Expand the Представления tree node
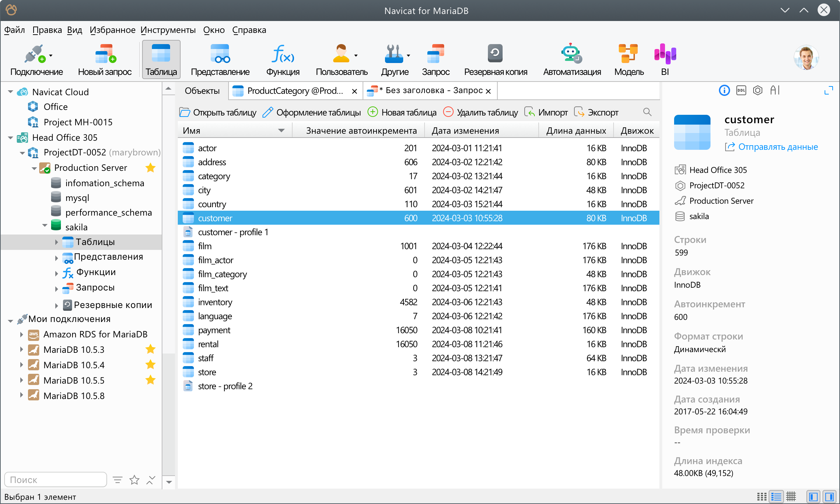The height and width of the screenshot is (504, 840). 56,258
